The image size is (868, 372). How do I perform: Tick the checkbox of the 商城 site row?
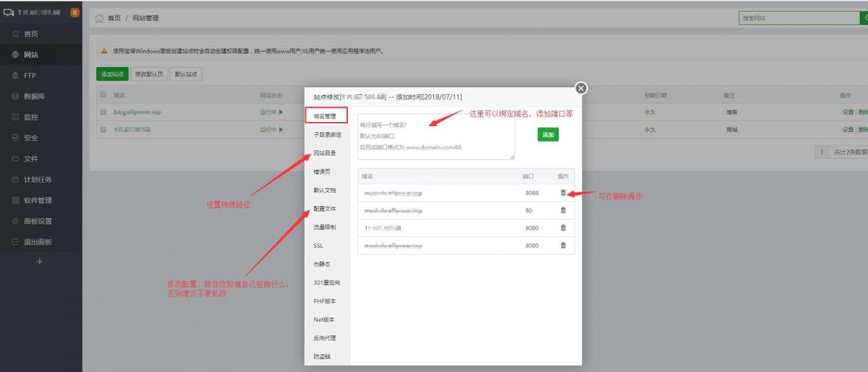coord(104,129)
